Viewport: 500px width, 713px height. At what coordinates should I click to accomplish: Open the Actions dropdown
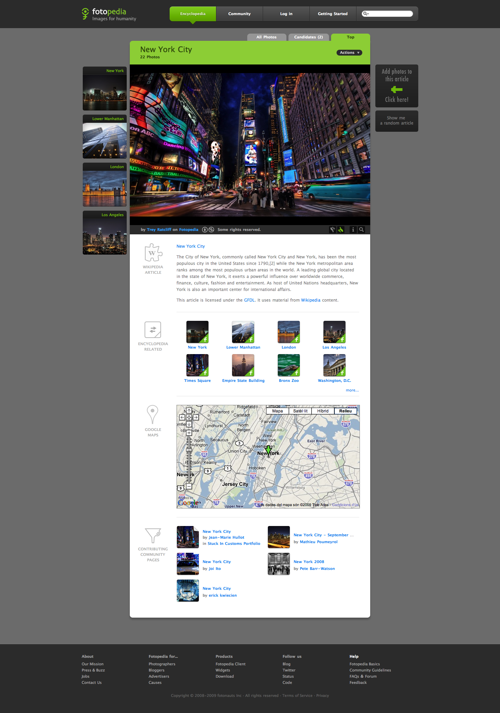tap(349, 53)
